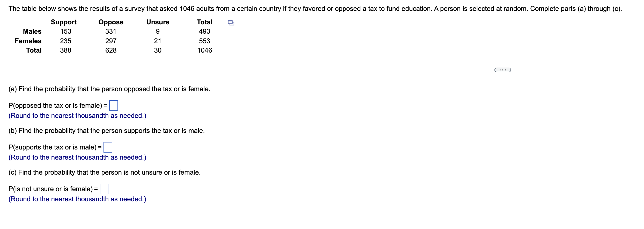Click the part (b) question text

(106, 131)
